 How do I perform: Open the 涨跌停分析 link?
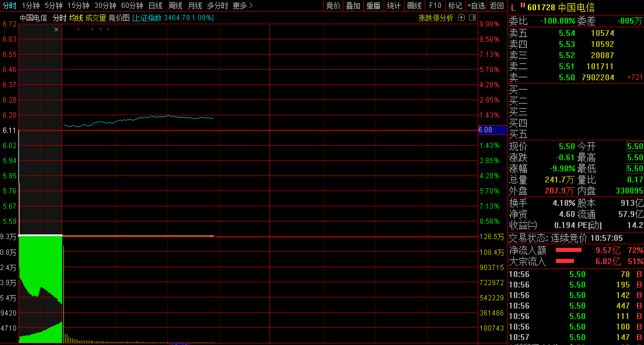click(x=436, y=18)
